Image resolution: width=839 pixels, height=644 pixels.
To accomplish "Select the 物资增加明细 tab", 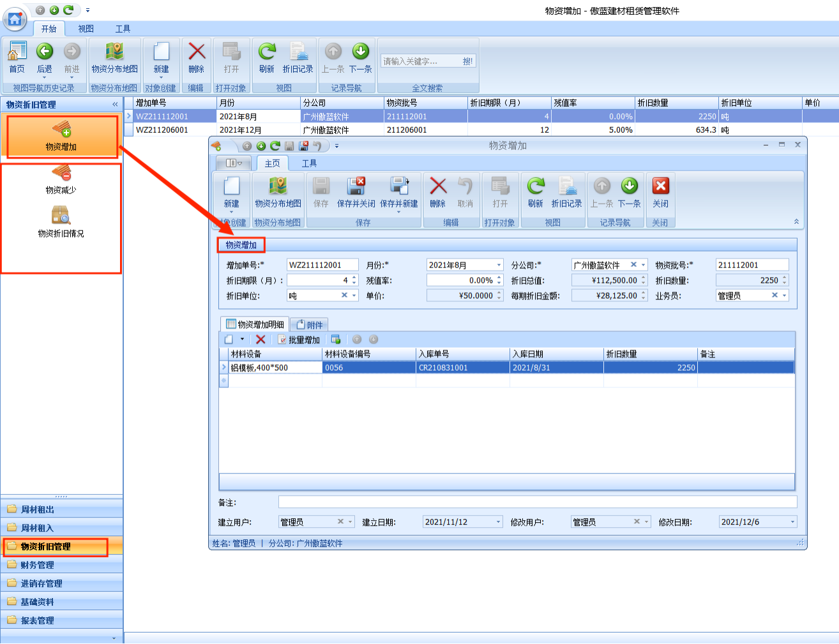I will point(255,324).
